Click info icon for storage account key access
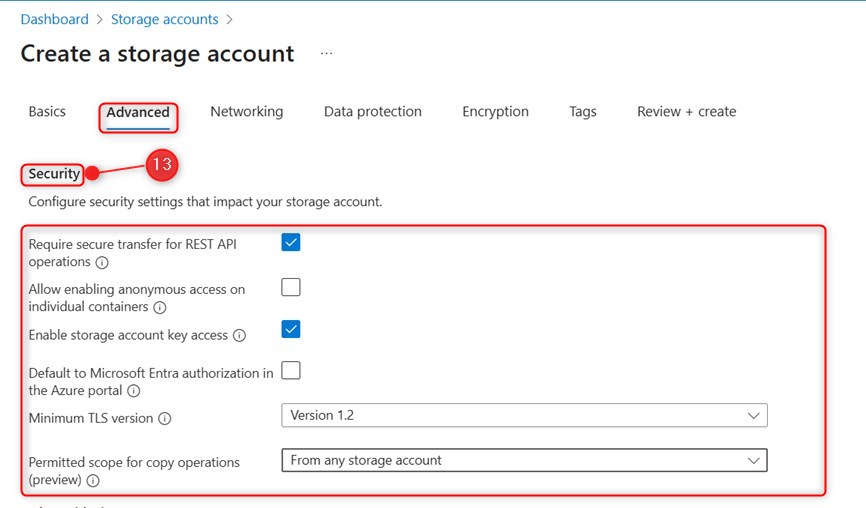The width and height of the screenshot is (866, 508). (239, 336)
